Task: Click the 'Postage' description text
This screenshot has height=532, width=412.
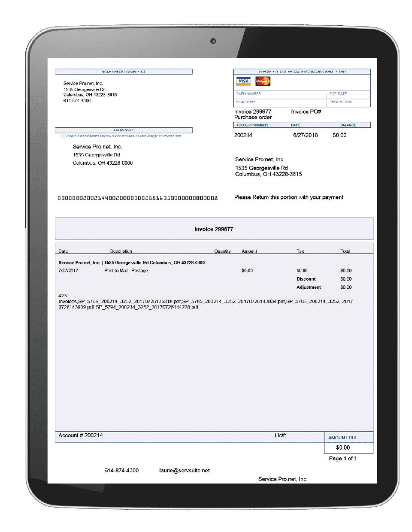Action: [x=139, y=271]
